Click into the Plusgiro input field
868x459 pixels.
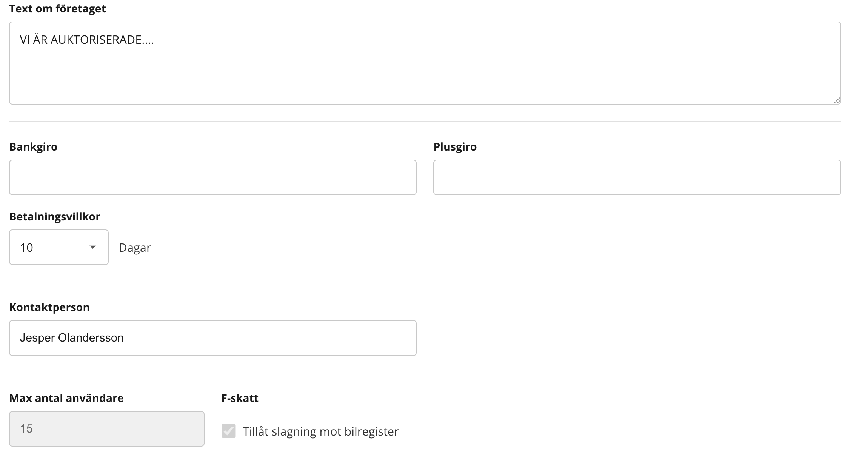click(x=637, y=177)
